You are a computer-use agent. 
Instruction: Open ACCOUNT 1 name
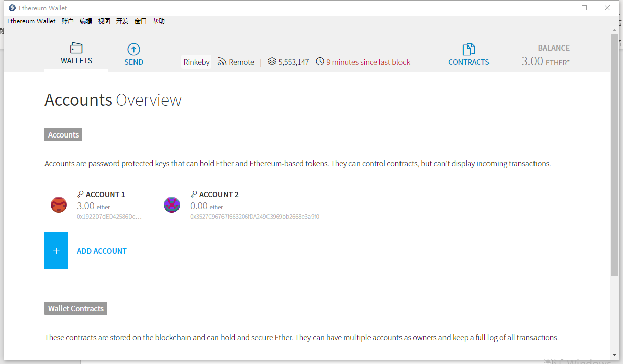106,194
